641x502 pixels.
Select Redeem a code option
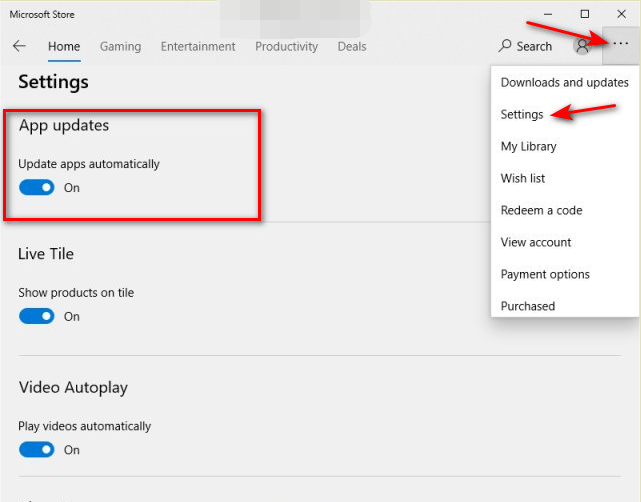click(541, 210)
